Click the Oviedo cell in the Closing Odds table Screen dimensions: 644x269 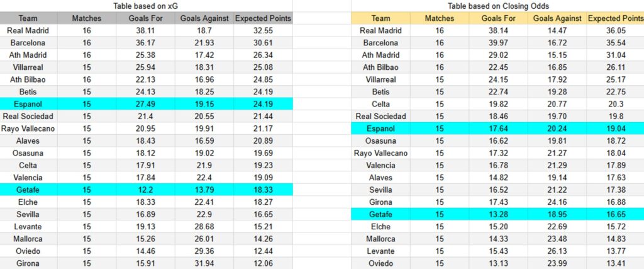380,263
